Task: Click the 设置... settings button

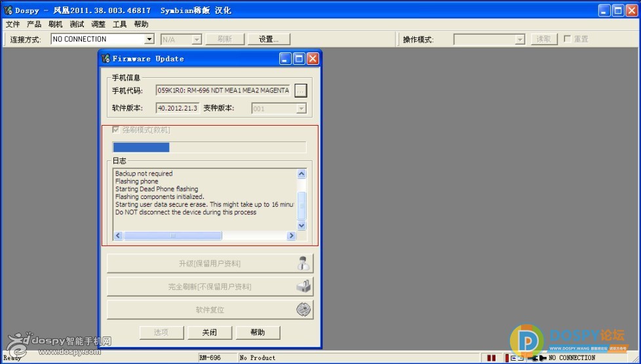Action: [x=269, y=39]
